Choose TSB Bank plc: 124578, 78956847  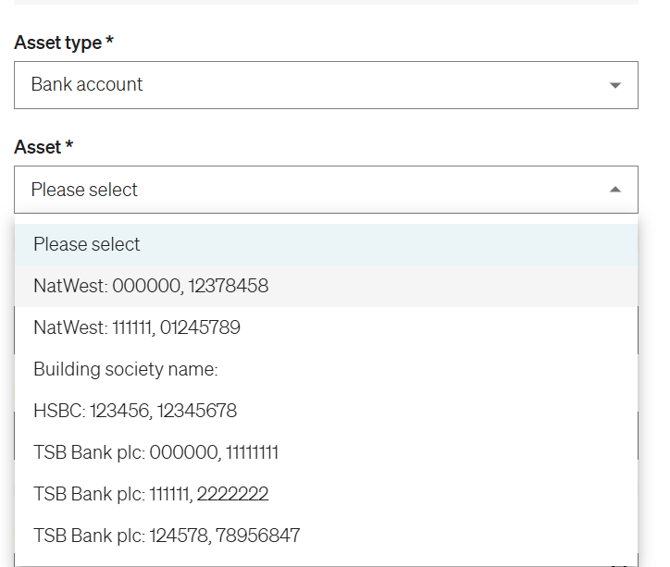pyautogui.click(x=166, y=536)
